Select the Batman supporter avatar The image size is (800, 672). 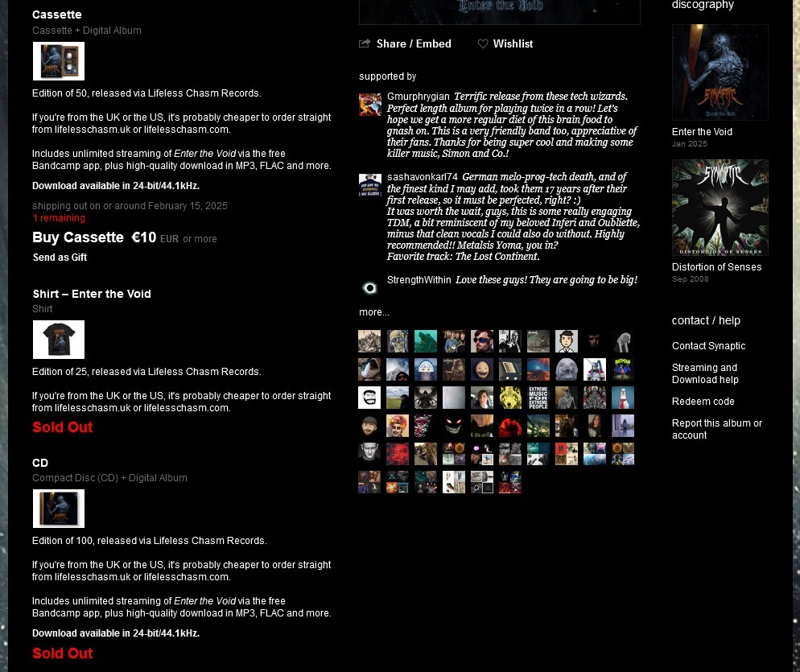(x=623, y=369)
